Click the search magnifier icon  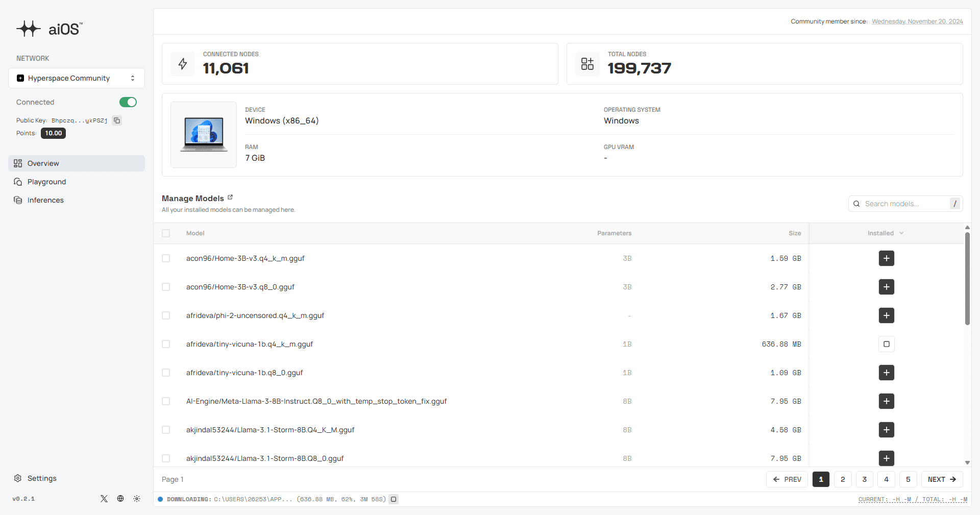pos(857,204)
